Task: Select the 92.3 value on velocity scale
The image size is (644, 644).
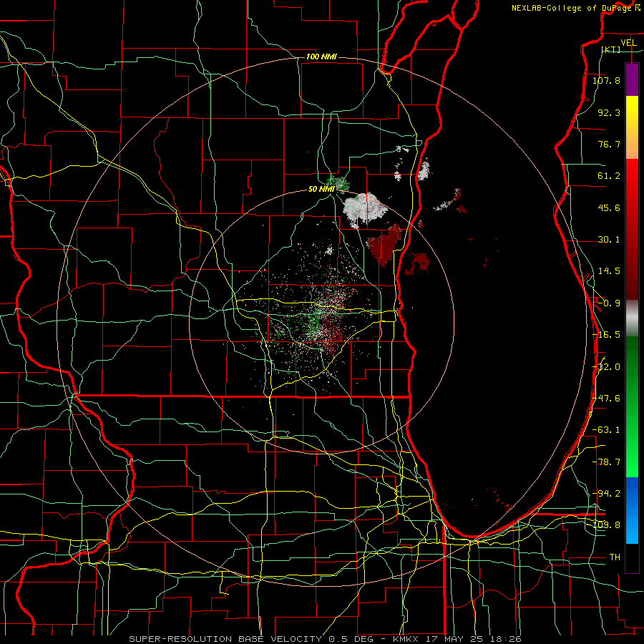Action: [609, 112]
